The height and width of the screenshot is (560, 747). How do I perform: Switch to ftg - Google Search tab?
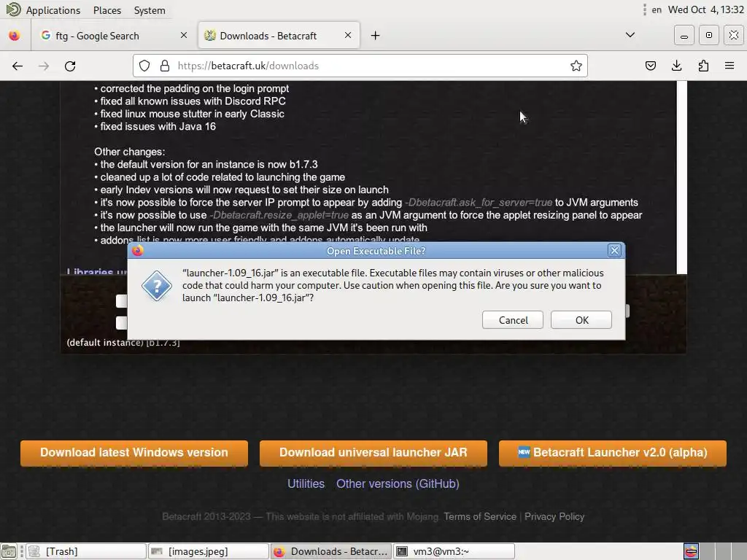pos(113,36)
